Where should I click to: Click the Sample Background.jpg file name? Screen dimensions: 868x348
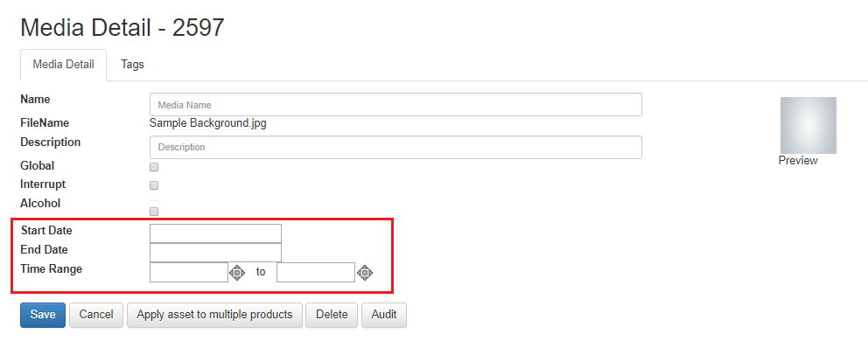click(207, 123)
